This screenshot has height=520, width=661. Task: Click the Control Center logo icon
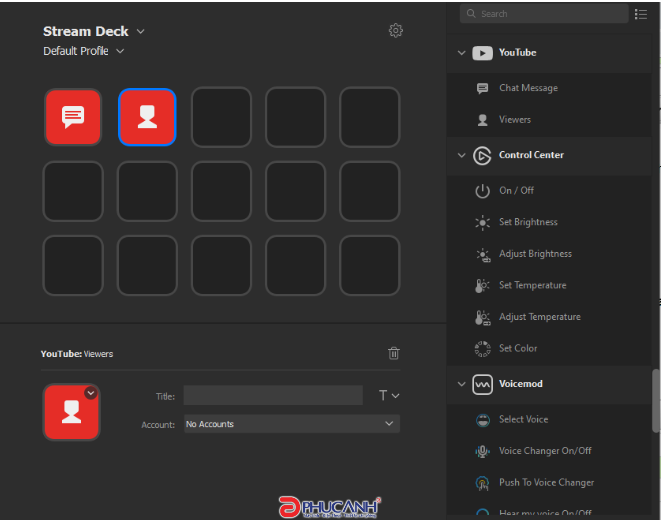click(482, 155)
